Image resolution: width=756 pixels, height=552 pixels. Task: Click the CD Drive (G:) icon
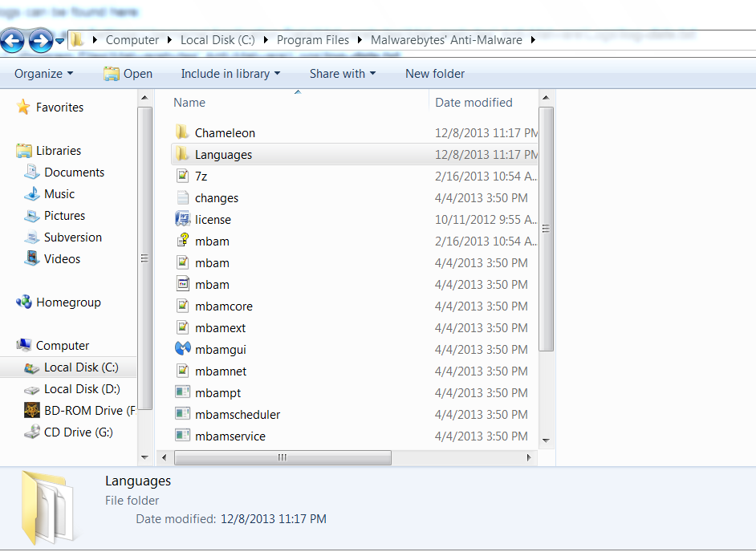pyautogui.click(x=32, y=432)
